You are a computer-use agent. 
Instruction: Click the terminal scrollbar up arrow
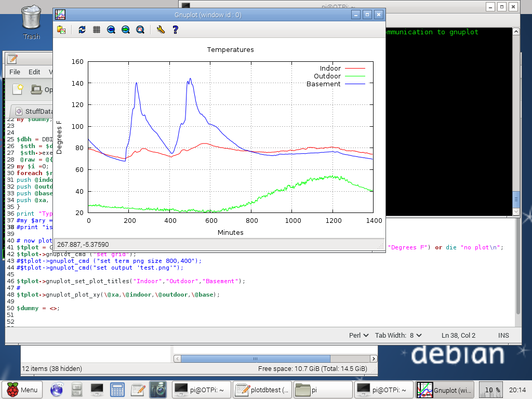pos(516,32)
